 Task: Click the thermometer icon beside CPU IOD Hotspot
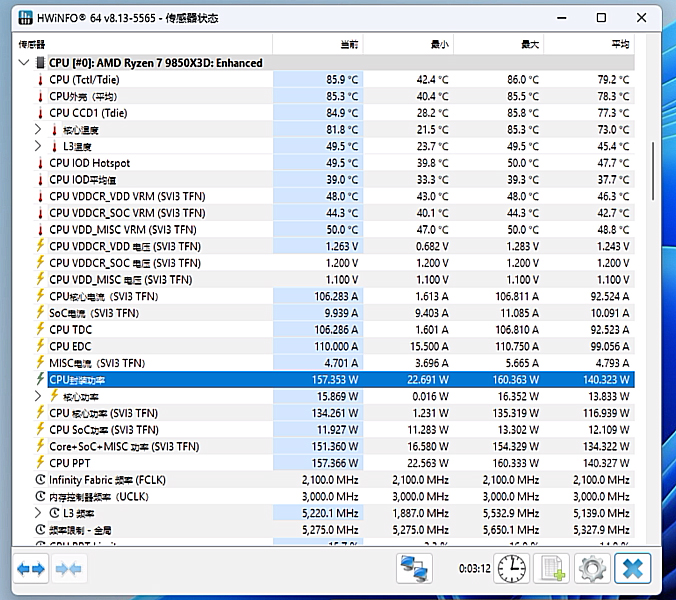click(x=40, y=163)
